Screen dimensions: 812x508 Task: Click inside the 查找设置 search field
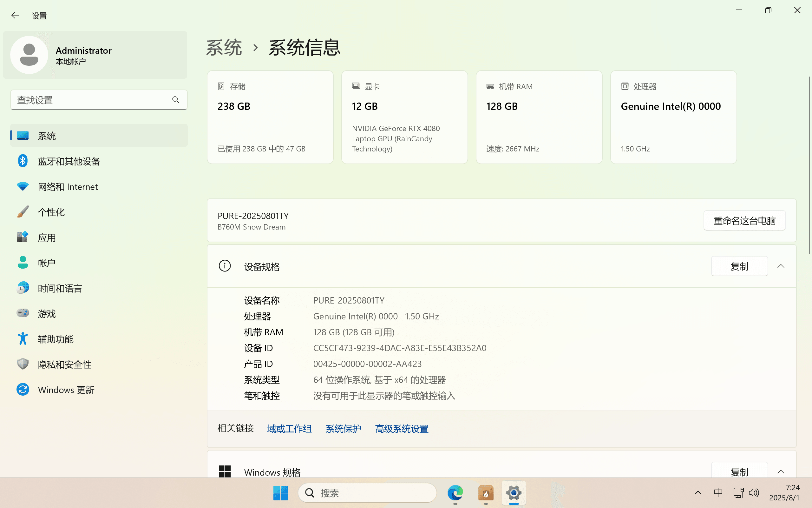point(99,100)
